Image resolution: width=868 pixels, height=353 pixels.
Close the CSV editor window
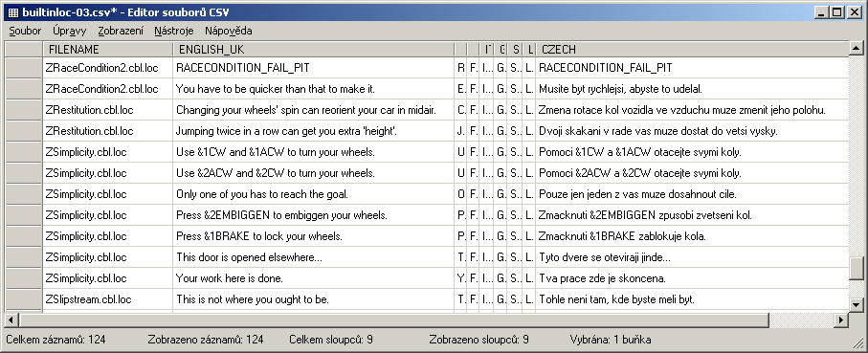click(855, 12)
